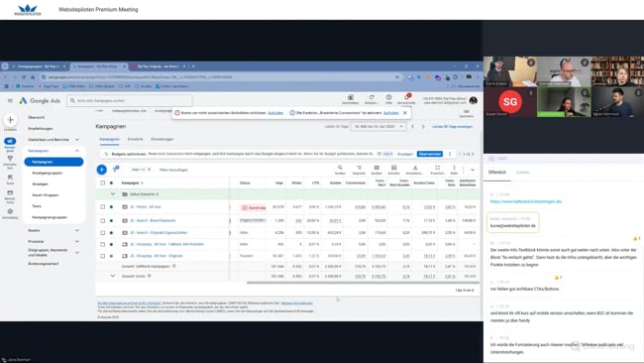Dismiss the notification banner with X

405,113
